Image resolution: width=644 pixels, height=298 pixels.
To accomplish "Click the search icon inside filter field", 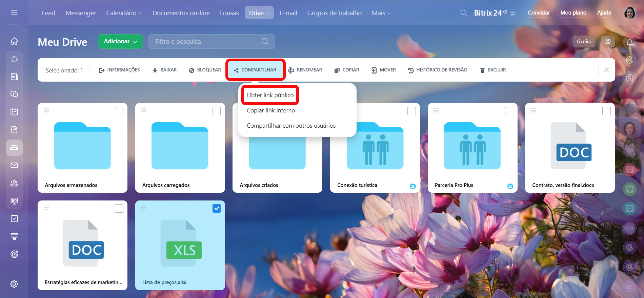I will pos(265,41).
